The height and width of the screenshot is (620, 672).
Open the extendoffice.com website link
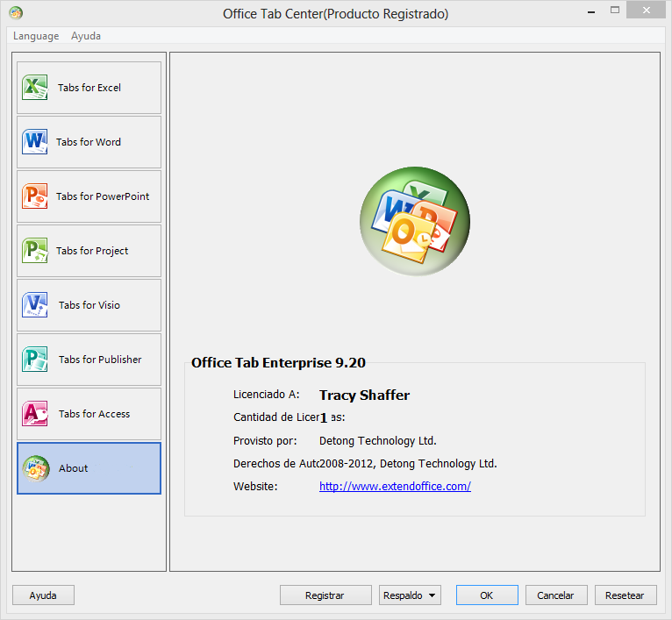395,487
